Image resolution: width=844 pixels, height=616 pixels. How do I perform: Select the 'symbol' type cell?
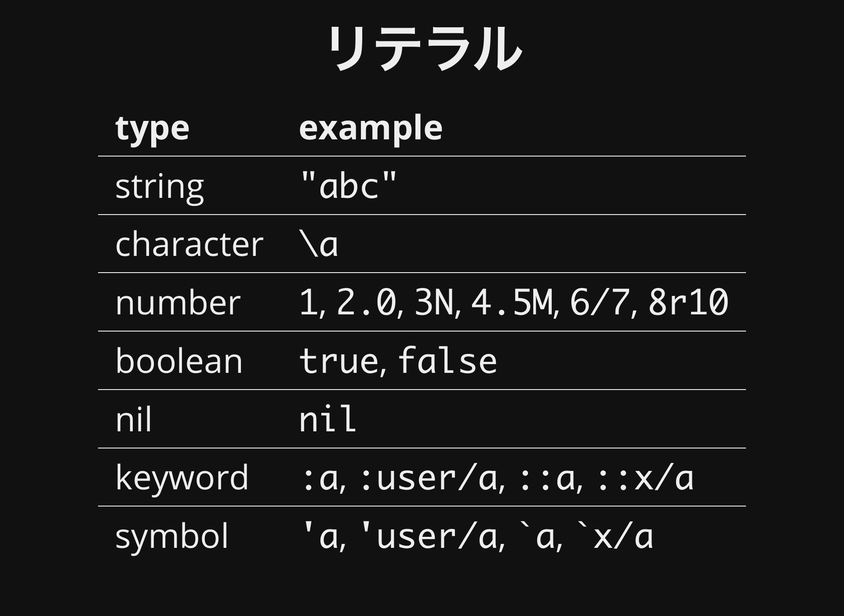(x=172, y=536)
